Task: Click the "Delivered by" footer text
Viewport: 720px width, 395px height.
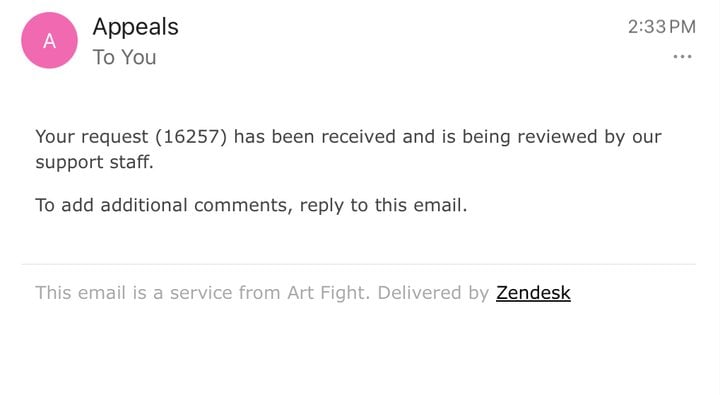Action: pyautogui.click(x=433, y=293)
